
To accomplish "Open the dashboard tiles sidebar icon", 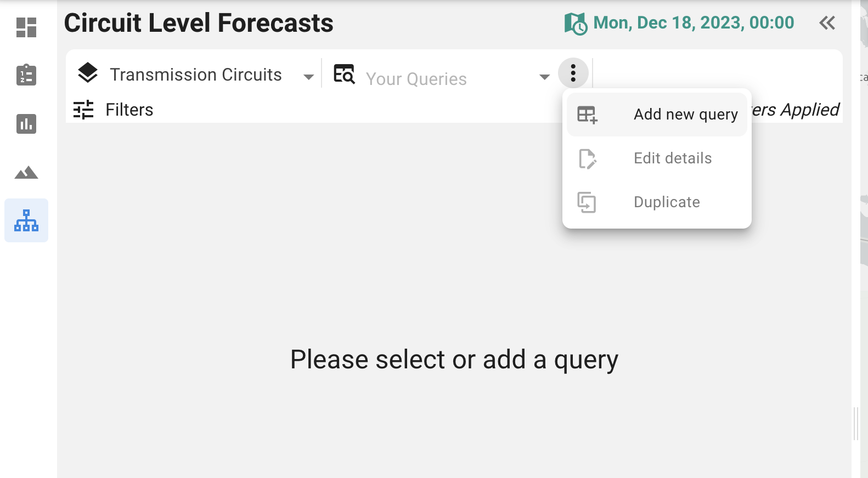I will 26,27.
